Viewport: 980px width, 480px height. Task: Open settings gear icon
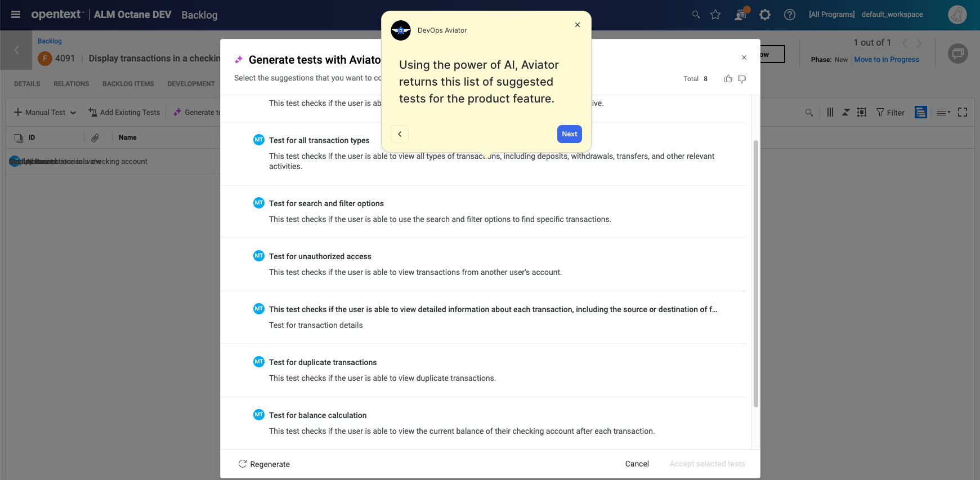pyautogui.click(x=765, y=15)
